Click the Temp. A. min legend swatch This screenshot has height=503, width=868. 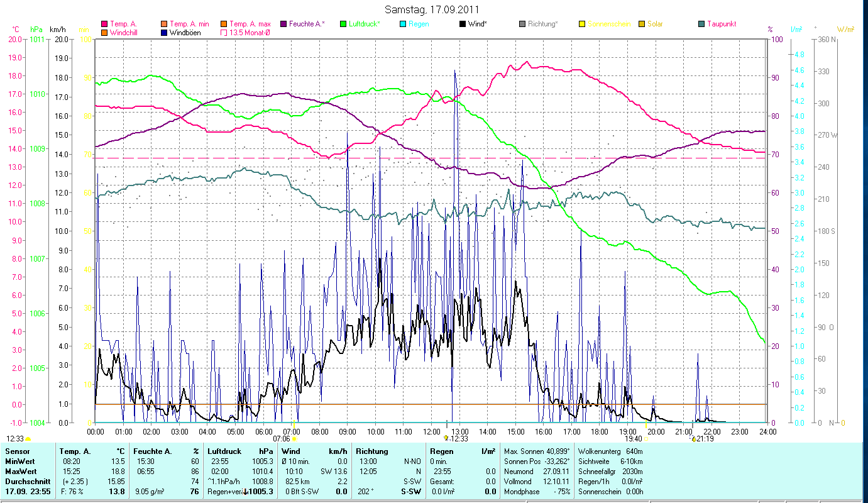coord(164,24)
